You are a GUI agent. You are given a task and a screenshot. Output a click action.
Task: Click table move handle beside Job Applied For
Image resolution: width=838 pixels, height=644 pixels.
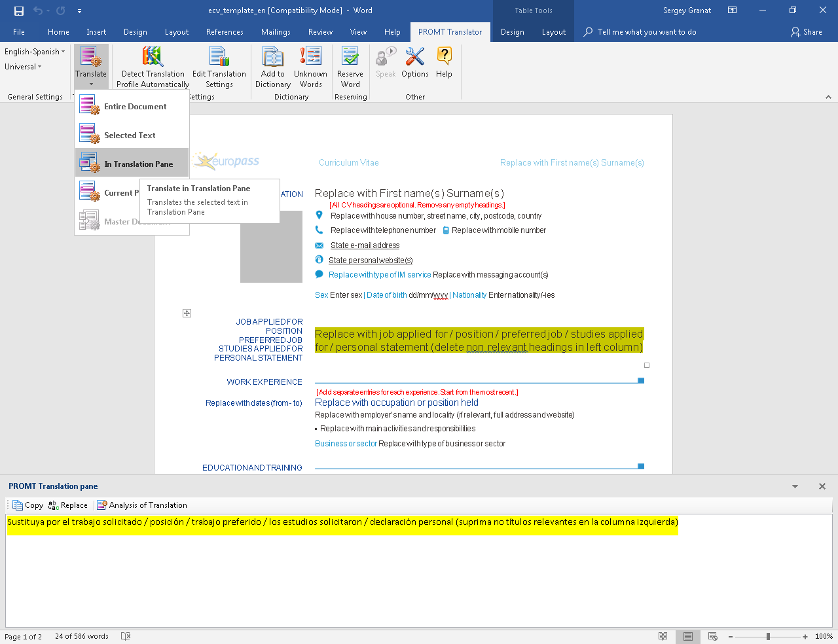(x=187, y=313)
